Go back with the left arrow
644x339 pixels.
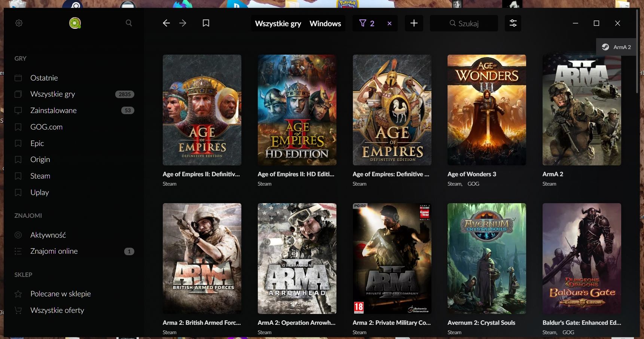(x=167, y=23)
